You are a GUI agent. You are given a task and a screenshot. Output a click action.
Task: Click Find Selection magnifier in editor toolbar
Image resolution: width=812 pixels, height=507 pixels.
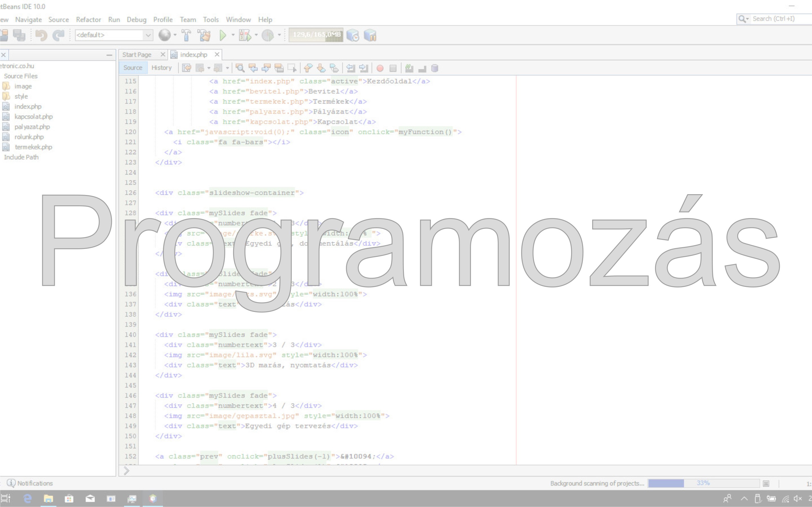tap(240, 68)
